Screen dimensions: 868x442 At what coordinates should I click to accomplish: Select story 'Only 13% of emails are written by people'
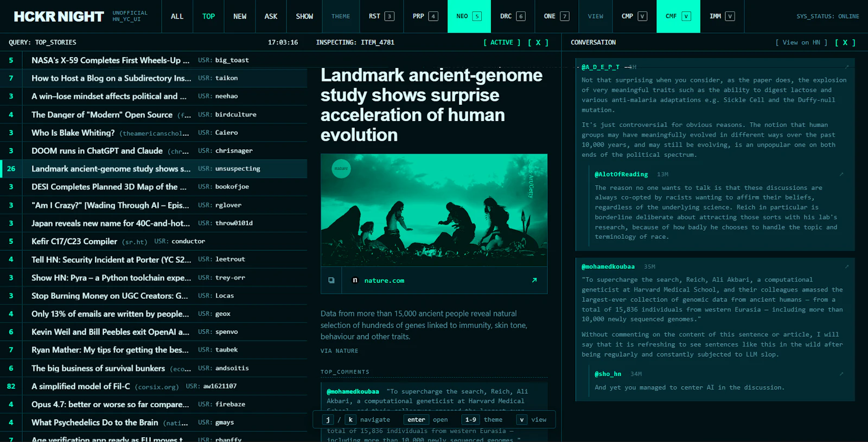(154, 313)
